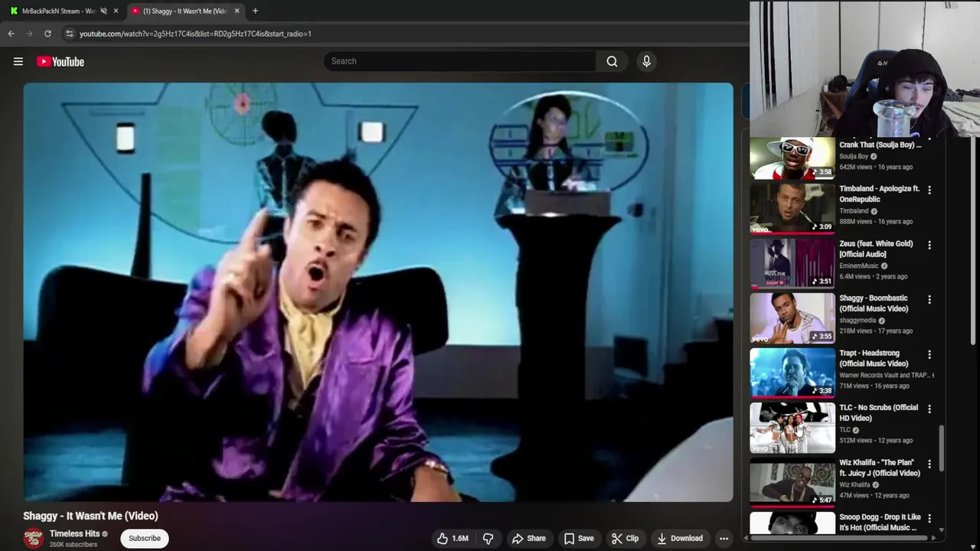Click the shaggymedia channel name
The width and height of the screenshot is (980, 551).
pos(857,321)
